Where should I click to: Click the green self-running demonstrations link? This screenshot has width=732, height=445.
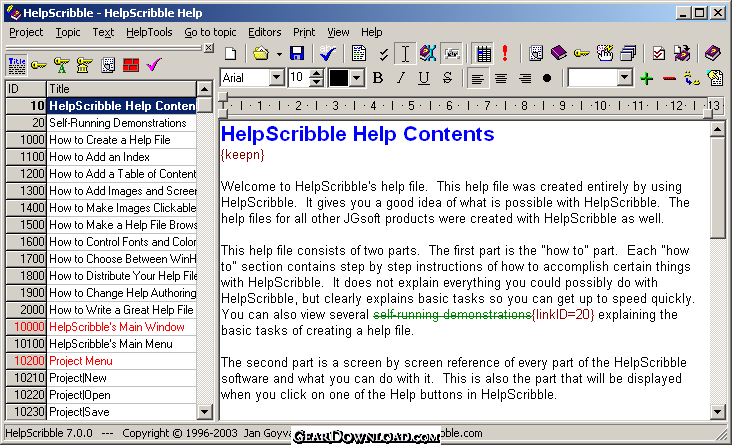pyautogui.click(x=452, y=315)
